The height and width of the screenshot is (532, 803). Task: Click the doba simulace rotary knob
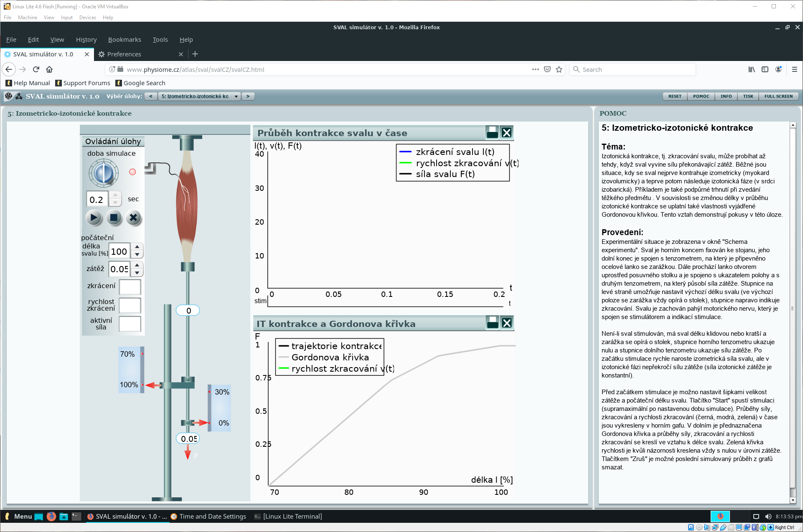click(103, 173)
